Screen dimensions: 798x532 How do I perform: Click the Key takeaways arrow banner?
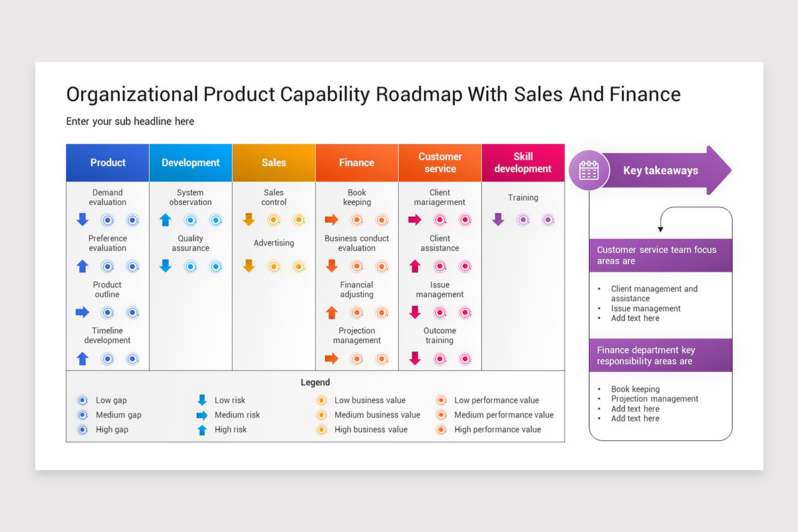click(660, 170)
